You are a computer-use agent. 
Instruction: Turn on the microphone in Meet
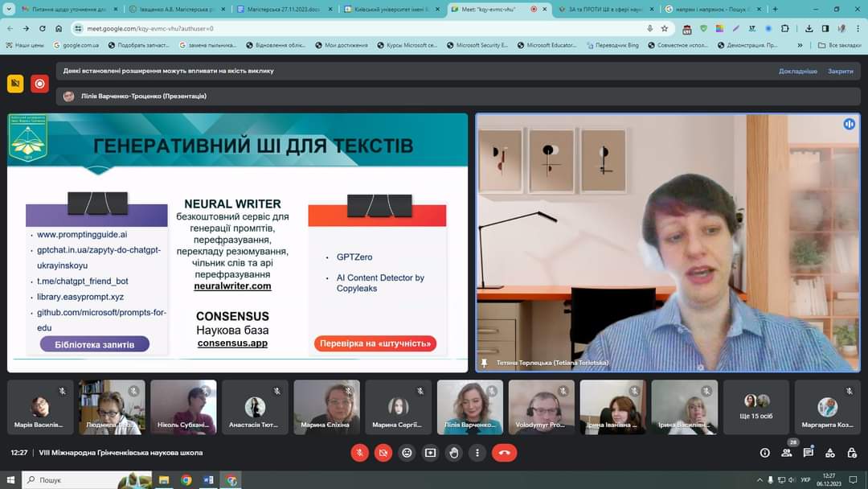coord(359,453)
